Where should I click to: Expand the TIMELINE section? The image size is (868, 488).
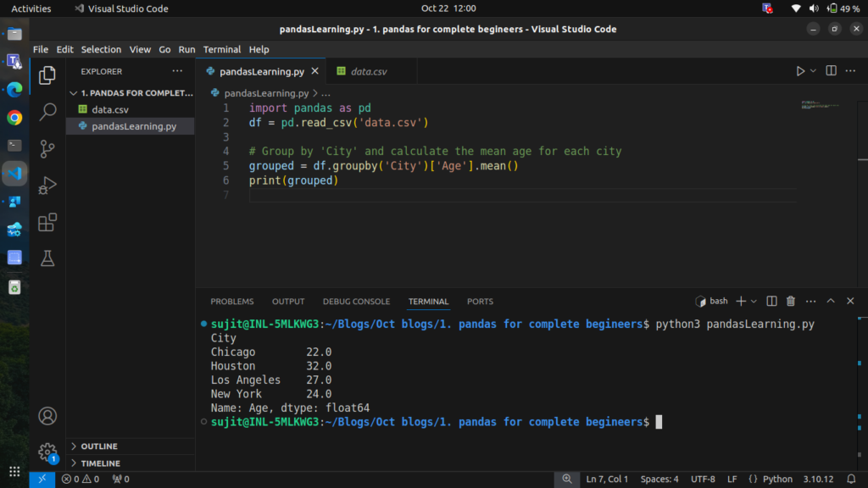[99, 463]
